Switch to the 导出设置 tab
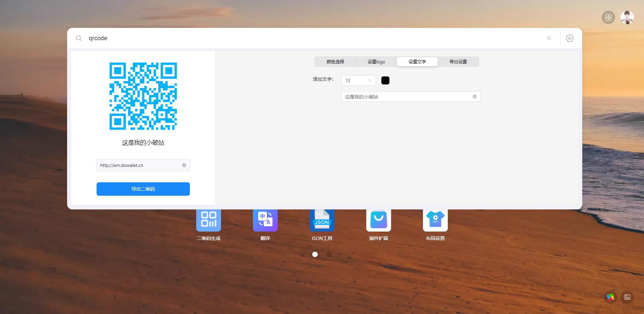 tap(458, 62)
